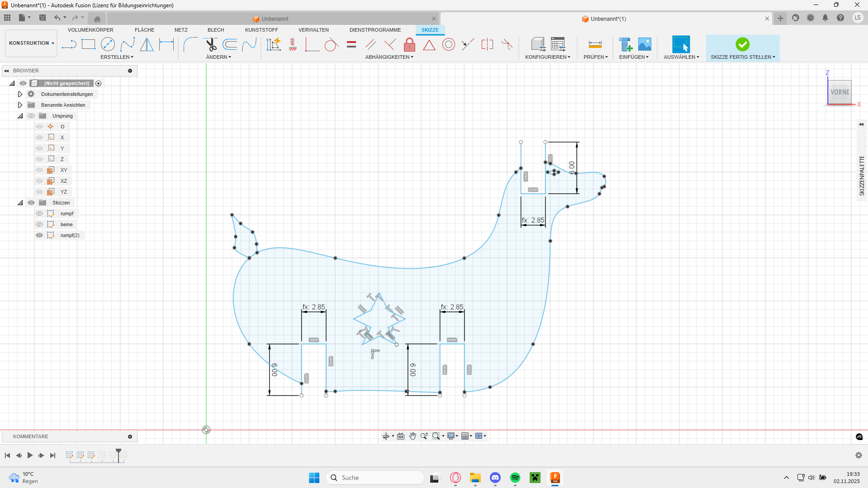Open Fusion in the Windows taskbar
This screenshot has width=868, height=488.
point(555,478)
